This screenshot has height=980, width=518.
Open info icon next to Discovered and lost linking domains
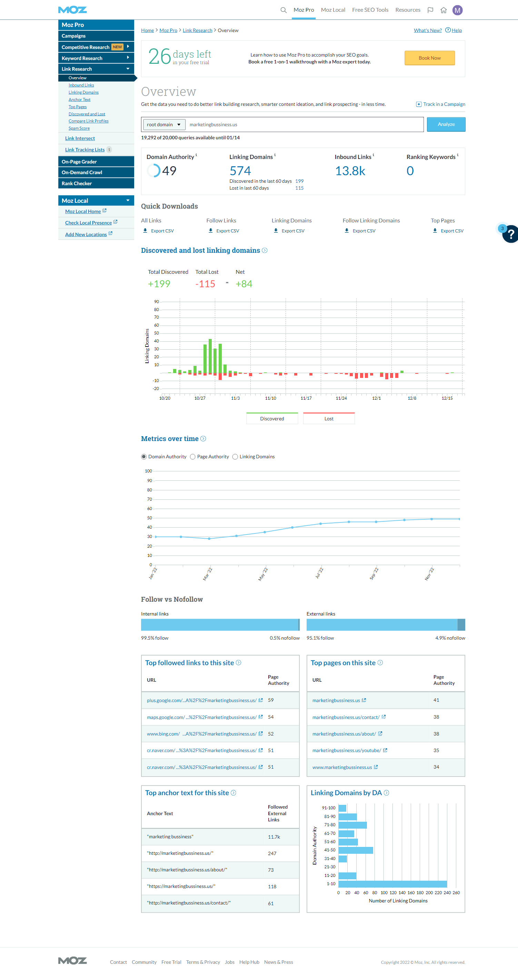(x=265, y=250)
